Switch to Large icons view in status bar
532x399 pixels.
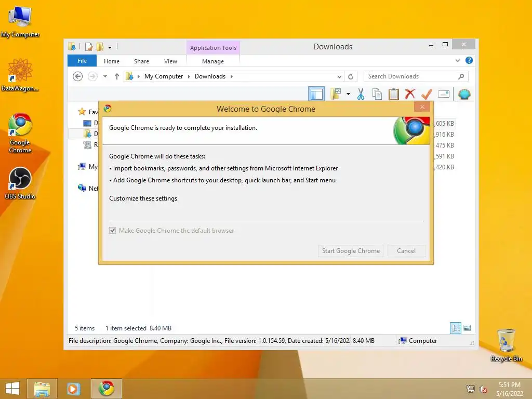tap(467, 328)
